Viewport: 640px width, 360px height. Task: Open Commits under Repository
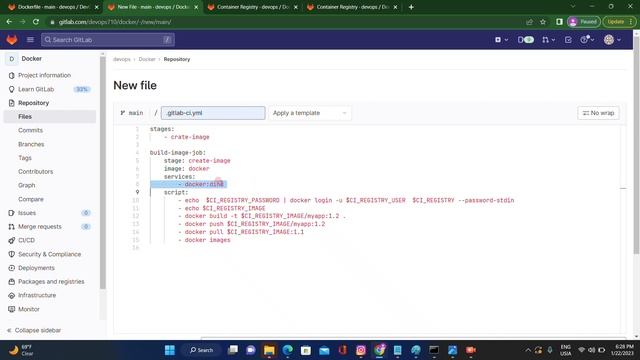[x=30, y=130]
